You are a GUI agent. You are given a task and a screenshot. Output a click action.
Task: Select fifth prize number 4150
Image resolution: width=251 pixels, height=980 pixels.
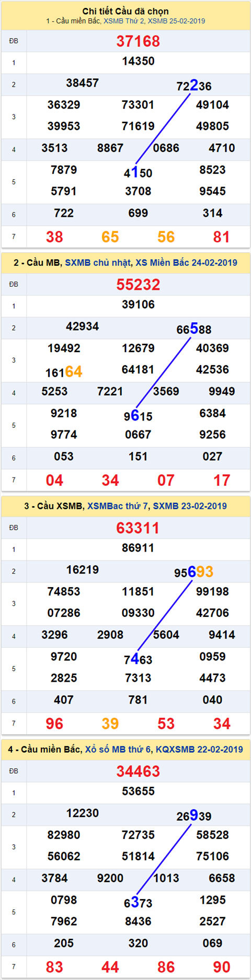click(138, 172)
